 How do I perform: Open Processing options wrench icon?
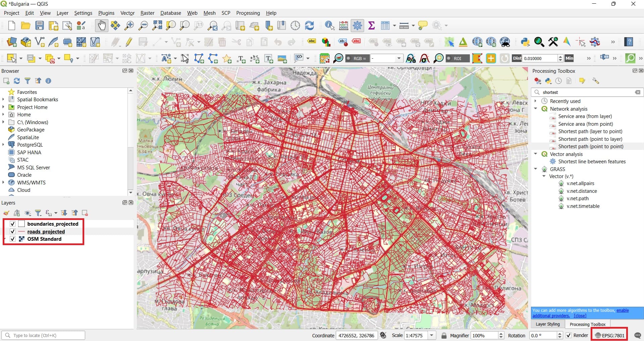point(596,81)
